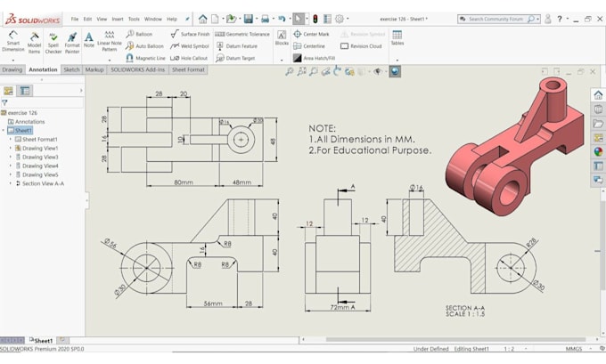This screenshot has height=364, width=606.
Task: Expand the Drawing View3 node
Action: 11,158
